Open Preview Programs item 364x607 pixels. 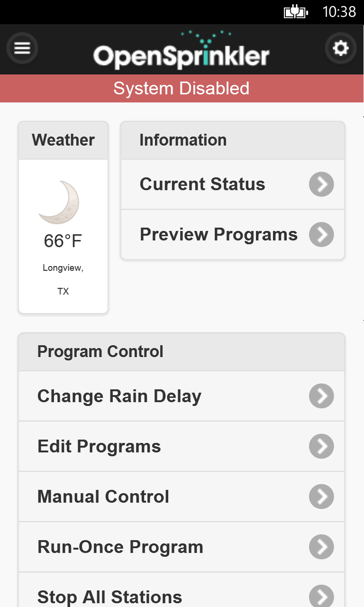[x=218, y=235]
